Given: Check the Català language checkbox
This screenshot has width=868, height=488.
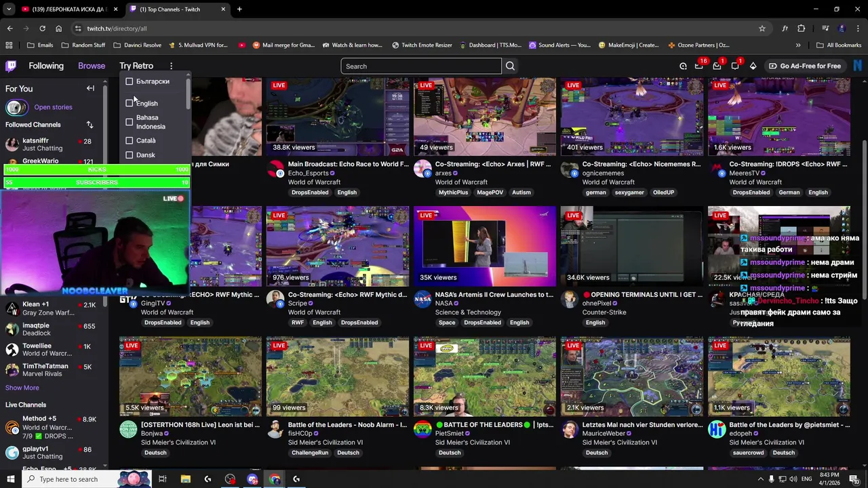Looking at the screenshot, I should [130, 140].
